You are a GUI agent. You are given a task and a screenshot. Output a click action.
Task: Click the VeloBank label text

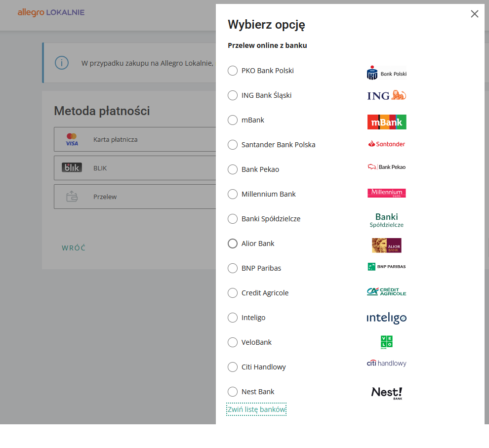257,342
